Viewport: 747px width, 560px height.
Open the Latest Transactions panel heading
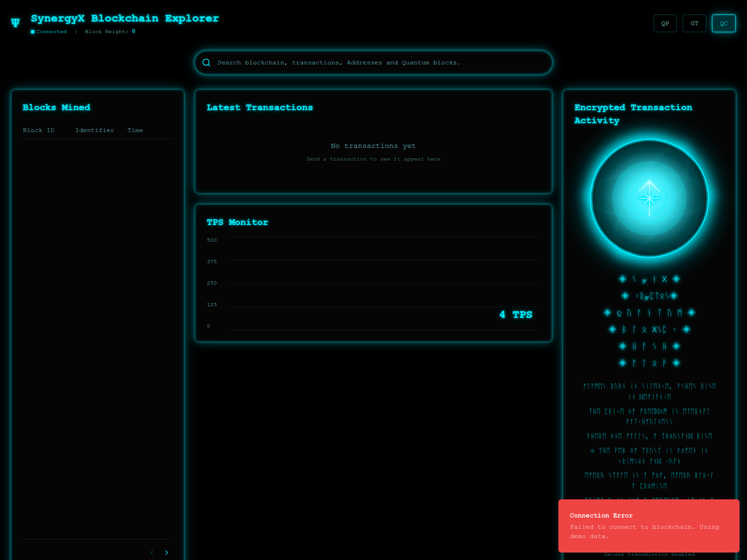[260, 107]
